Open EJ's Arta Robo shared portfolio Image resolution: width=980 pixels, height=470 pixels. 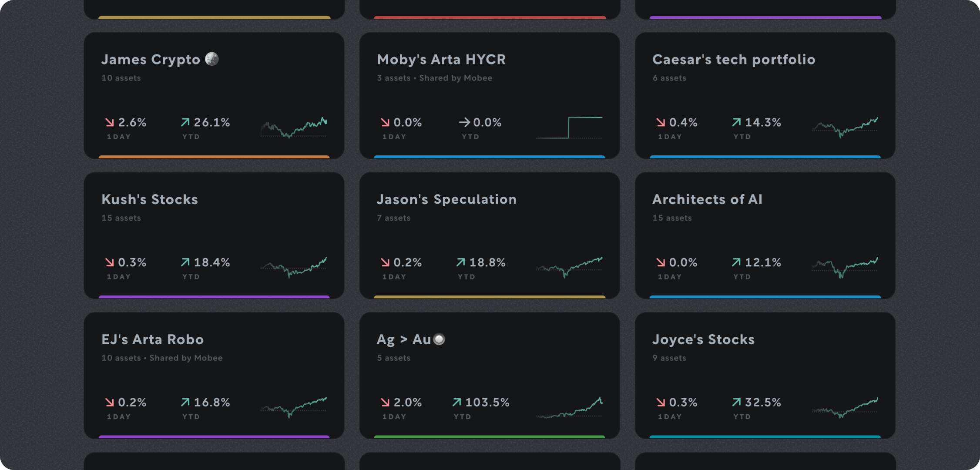coord(215,376)
